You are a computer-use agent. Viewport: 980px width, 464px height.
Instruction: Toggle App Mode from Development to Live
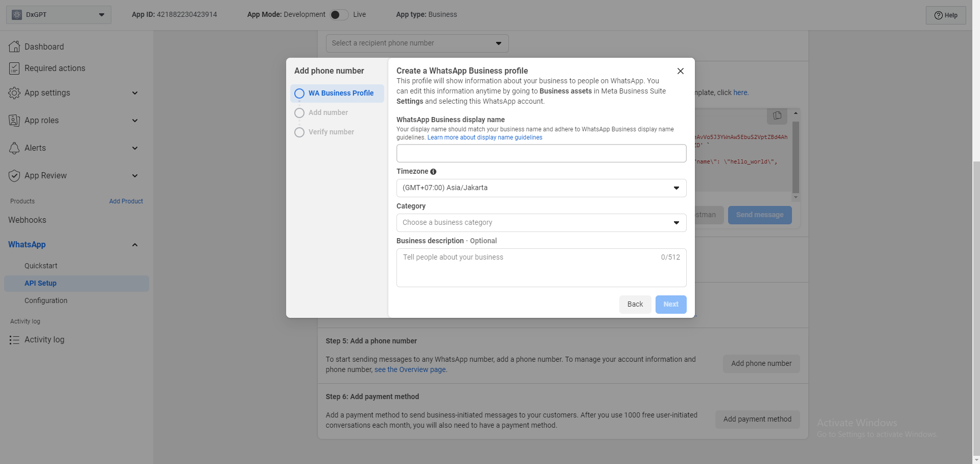339,15
